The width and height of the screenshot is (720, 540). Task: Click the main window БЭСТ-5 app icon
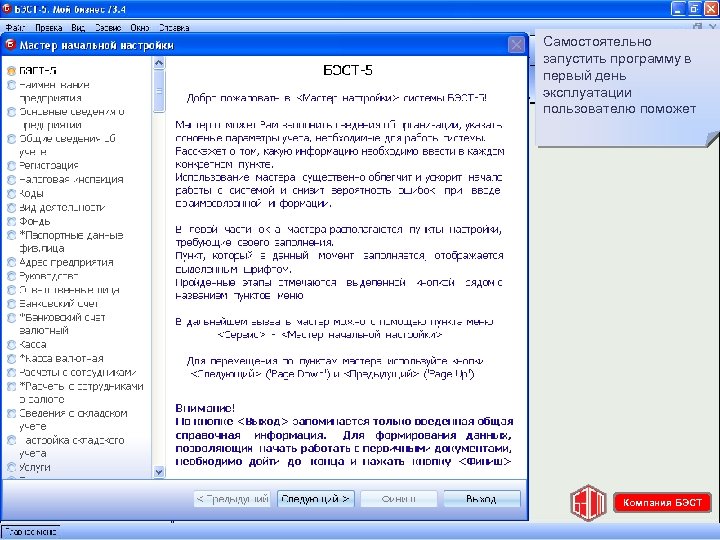point(7,8)
